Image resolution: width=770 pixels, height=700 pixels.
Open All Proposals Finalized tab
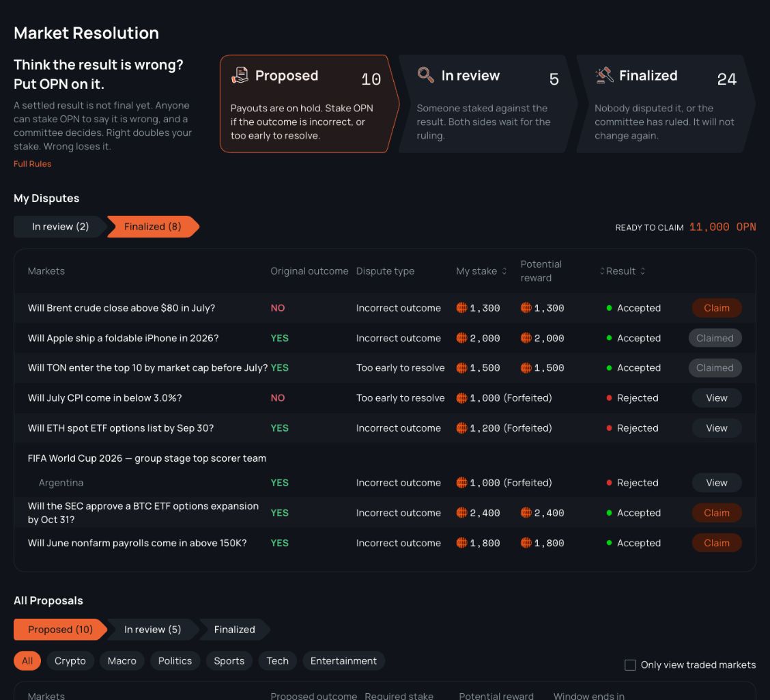pyautogui.click(x=235, y=629)
